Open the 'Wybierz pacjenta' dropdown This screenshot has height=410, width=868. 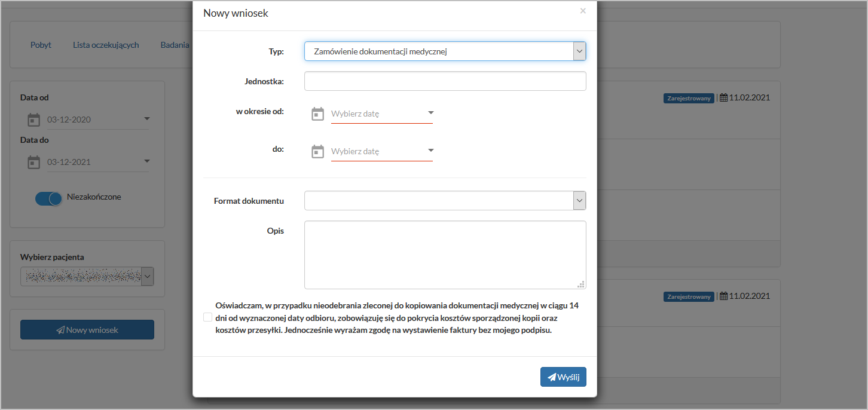tap(87, 276)
